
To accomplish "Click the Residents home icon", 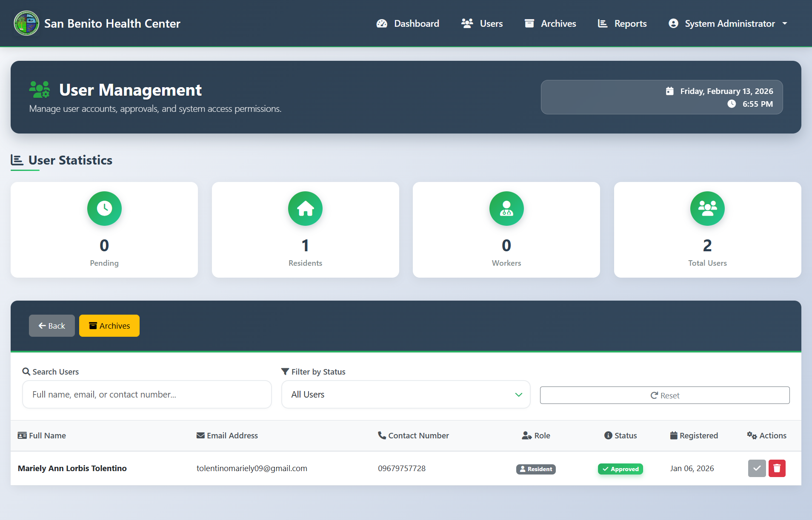I will (305, 208).
